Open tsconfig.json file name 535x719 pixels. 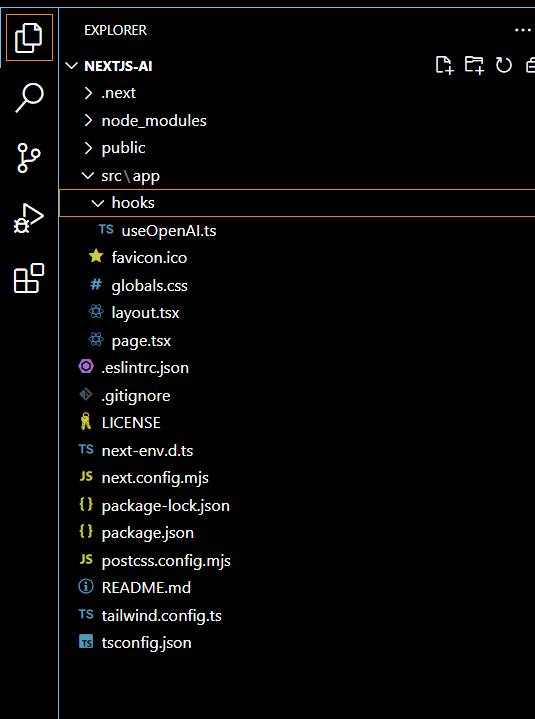tap(147, 643)
